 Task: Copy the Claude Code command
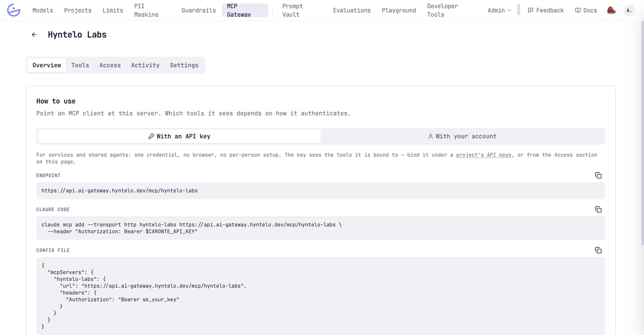(598, 209)
